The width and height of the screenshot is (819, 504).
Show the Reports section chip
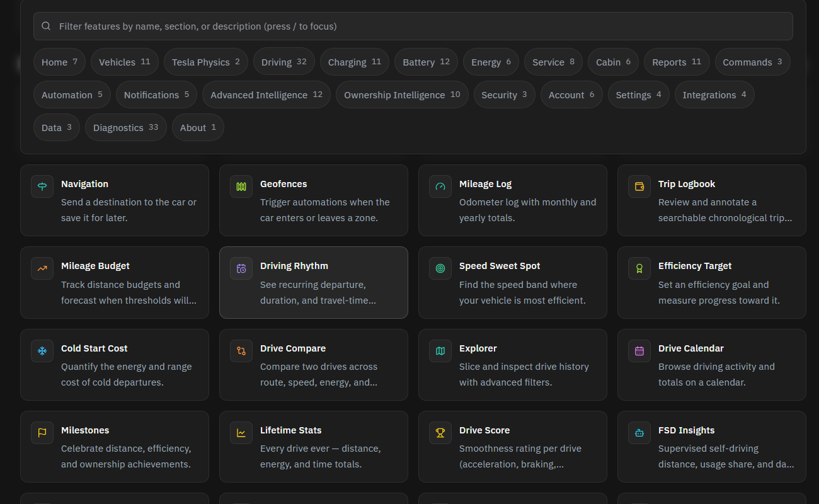pos(677,62)
